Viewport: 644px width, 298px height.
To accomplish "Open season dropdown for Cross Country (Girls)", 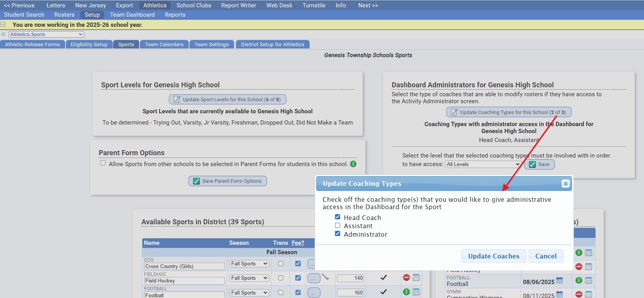I will (249, 263).
